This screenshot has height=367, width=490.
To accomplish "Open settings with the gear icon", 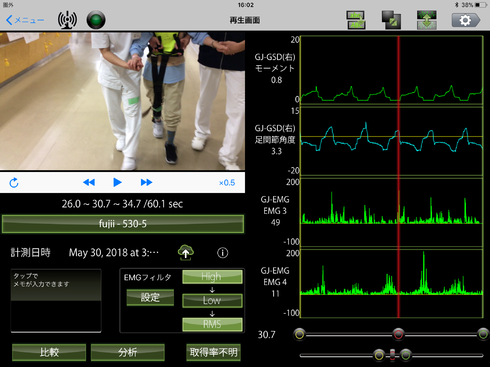I will point(466,20).
